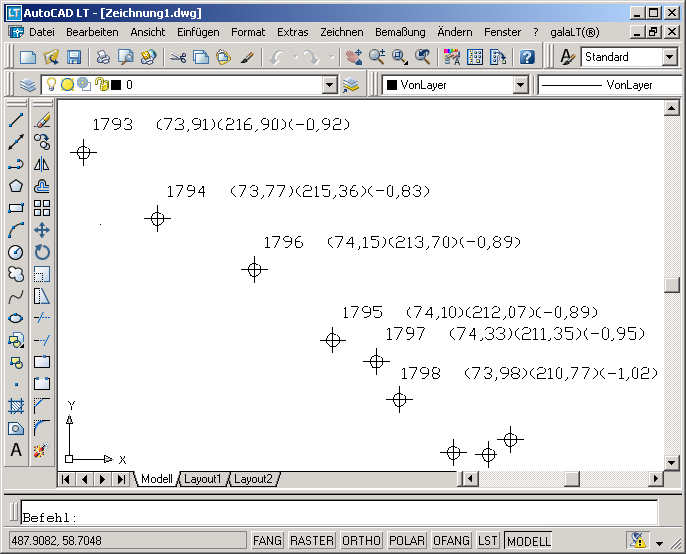Image resolution: width=686 pixels, height=554 pixels.
Task: Click the previous layer button
Action: tap(350, 84)
